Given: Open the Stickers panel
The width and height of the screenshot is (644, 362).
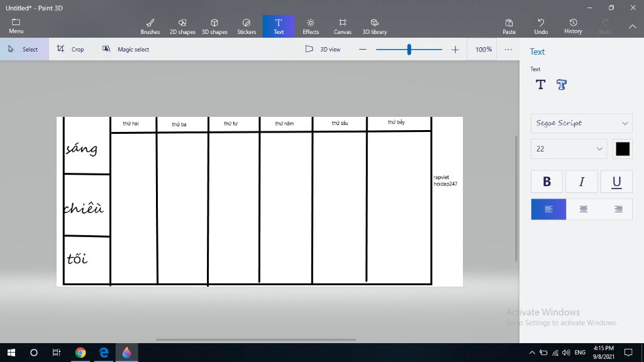Looking at the screenshot, I should (247, 26).
